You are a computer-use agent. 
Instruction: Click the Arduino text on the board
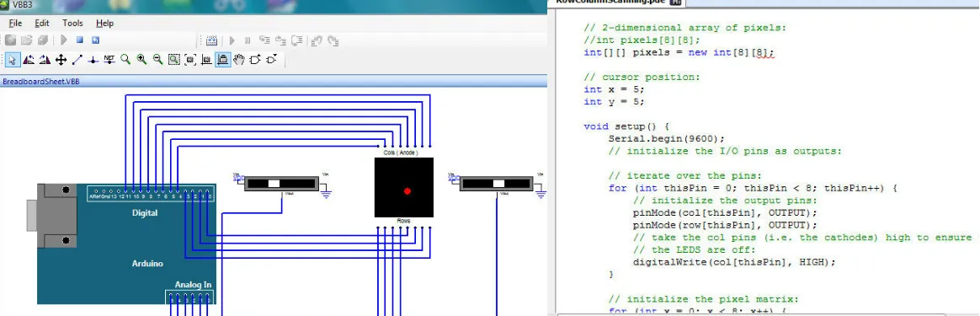click(147, 264)
